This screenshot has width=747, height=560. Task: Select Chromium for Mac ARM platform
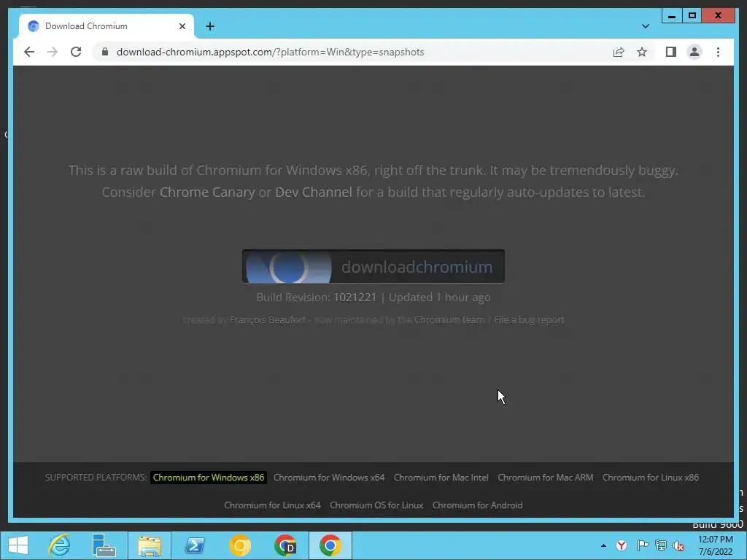tap(546, 478)
